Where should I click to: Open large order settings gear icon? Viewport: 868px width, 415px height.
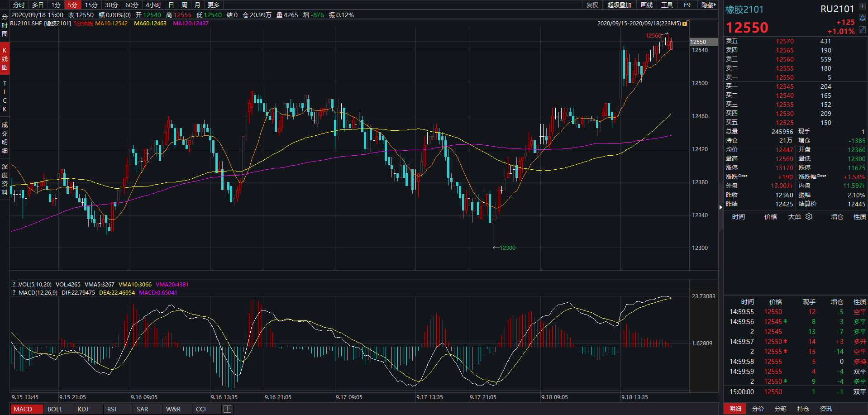click(x=809, y=217)
